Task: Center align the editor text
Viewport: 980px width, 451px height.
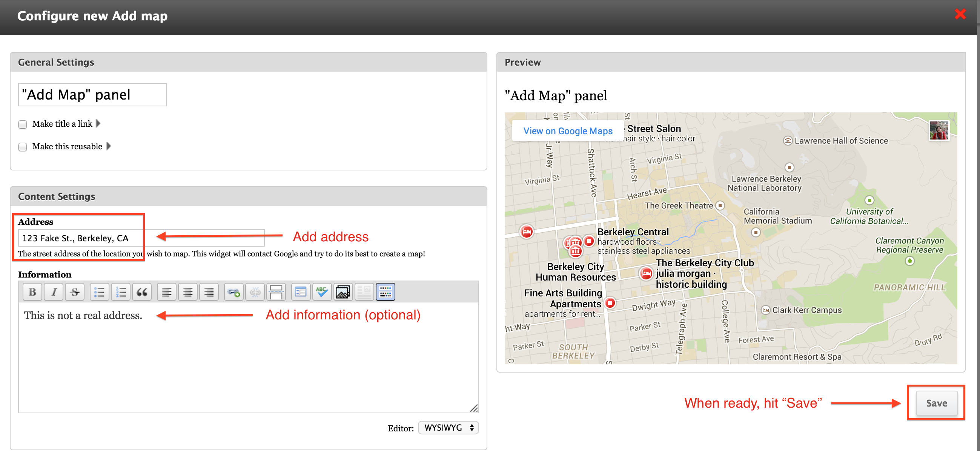Action: [188, 291]
